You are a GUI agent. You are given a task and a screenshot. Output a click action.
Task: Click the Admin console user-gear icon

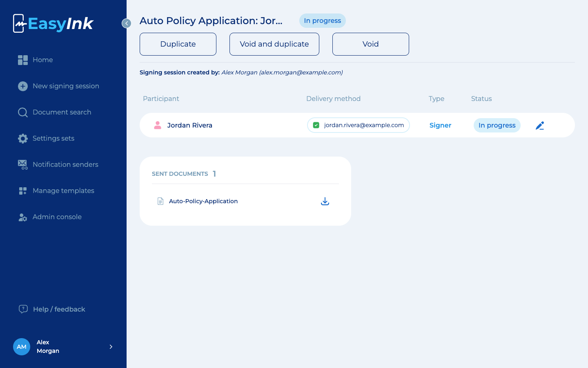pos(23,217)
